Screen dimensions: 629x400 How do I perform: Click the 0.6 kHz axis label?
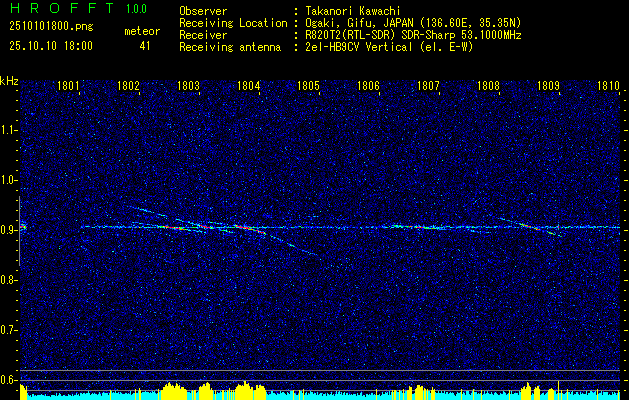[x=9, y=380]
